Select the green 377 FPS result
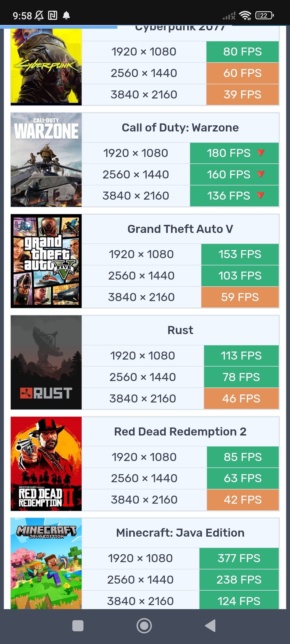The height and width of the screenshot is (644, 290). click(239, 558)
